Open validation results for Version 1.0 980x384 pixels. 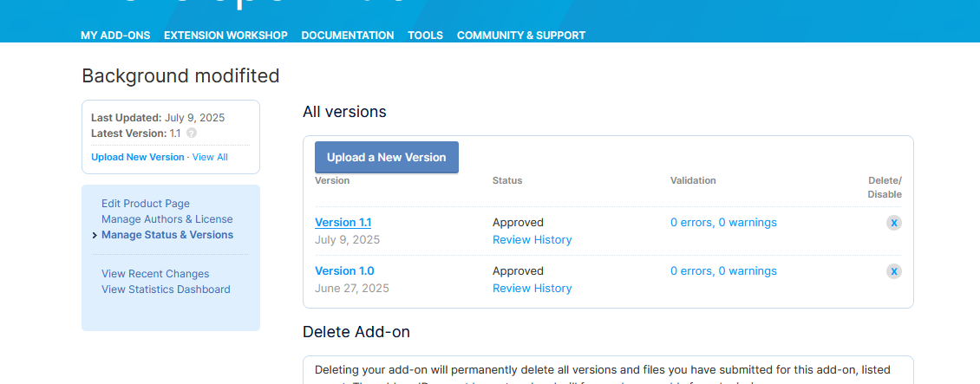coord(724,271)
